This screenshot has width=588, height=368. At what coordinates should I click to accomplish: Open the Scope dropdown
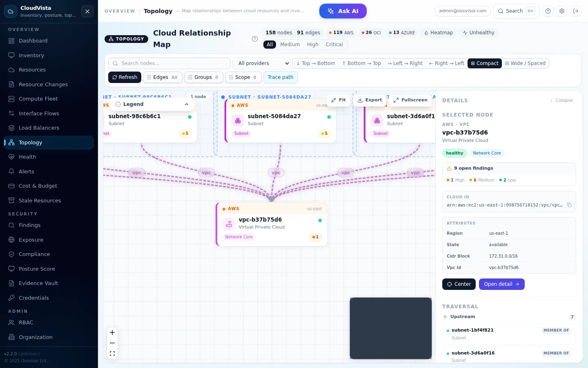point(243,77)
